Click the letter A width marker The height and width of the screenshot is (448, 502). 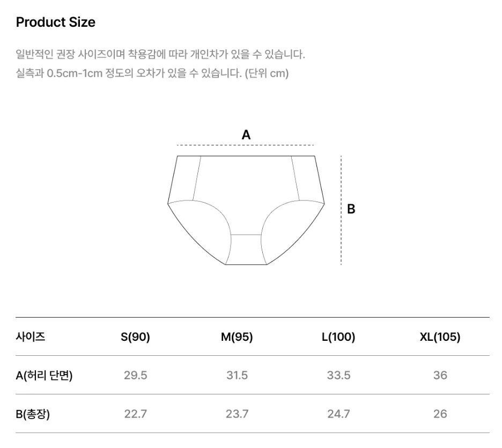(x=246, y=135)
